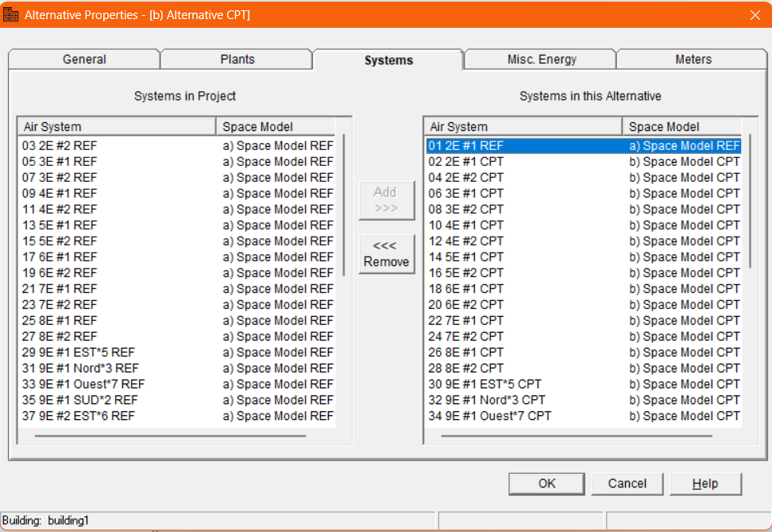Select 17 6E #1 REF system
The height and width of the screenshot is (532, 772).
pos(60,257)
